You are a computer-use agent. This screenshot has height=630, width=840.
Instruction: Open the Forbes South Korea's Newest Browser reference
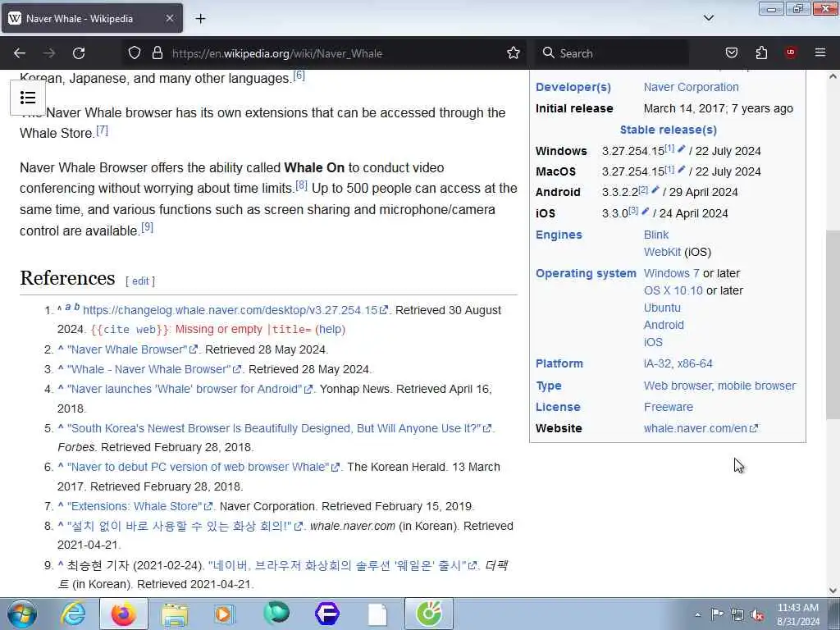279,428
